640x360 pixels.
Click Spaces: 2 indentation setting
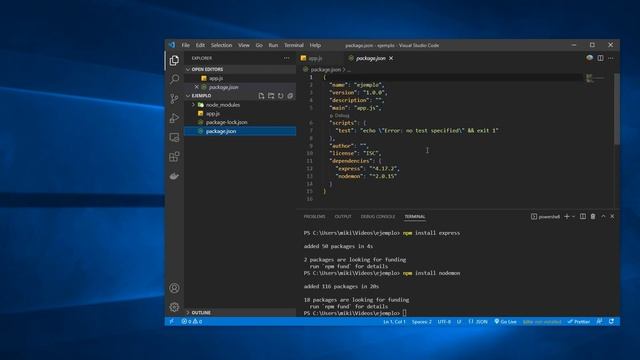pyautogui.click(x=422, y=322)
